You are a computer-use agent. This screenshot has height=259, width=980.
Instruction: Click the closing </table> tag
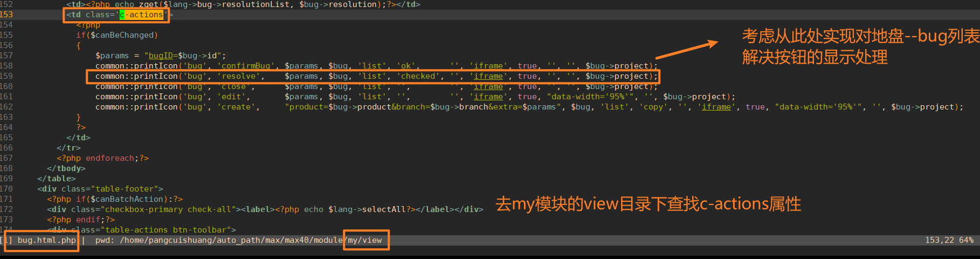click(56, 179)
